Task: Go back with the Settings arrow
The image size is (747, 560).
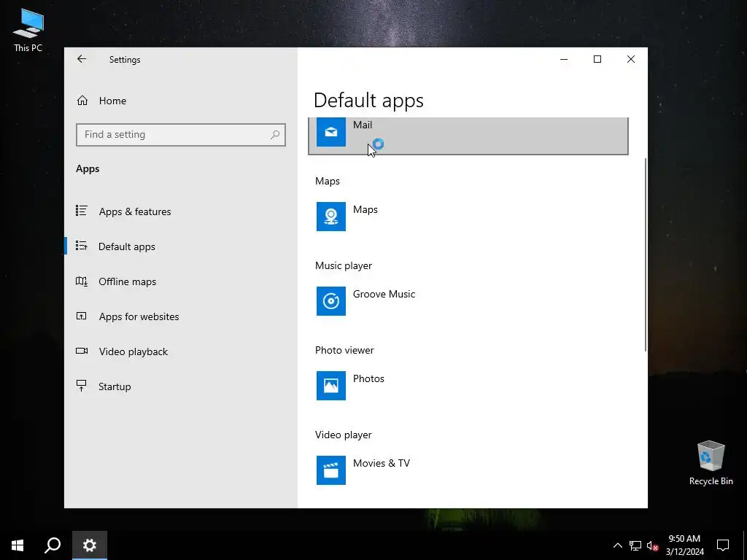Action: (x=82, y=59)
